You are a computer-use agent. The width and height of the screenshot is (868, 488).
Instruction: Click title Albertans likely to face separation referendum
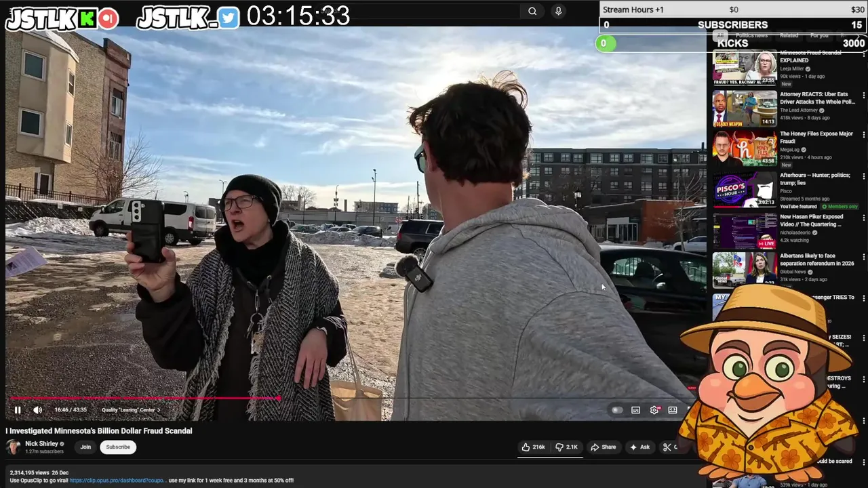tap(817, 260)
